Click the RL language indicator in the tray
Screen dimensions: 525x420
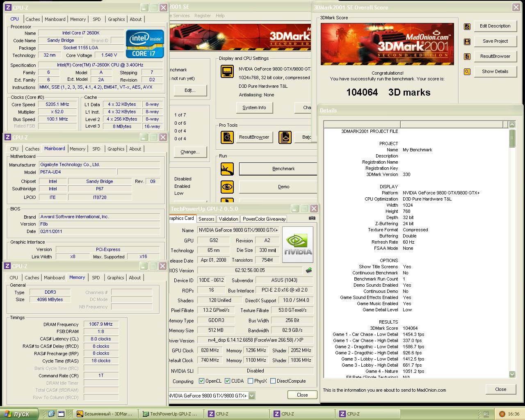486,414
